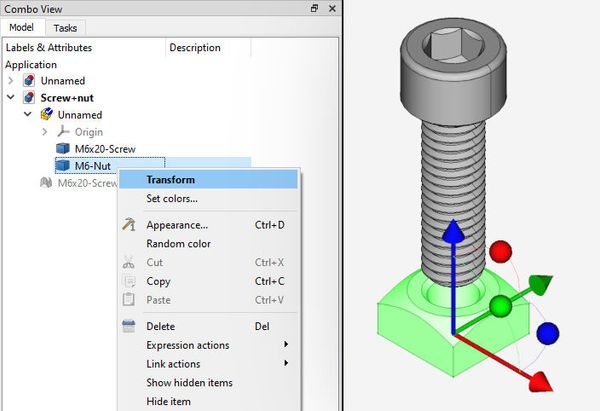600x411 pixels.
Task: Click the Screw+nut document icon
Action: (29, 98)
